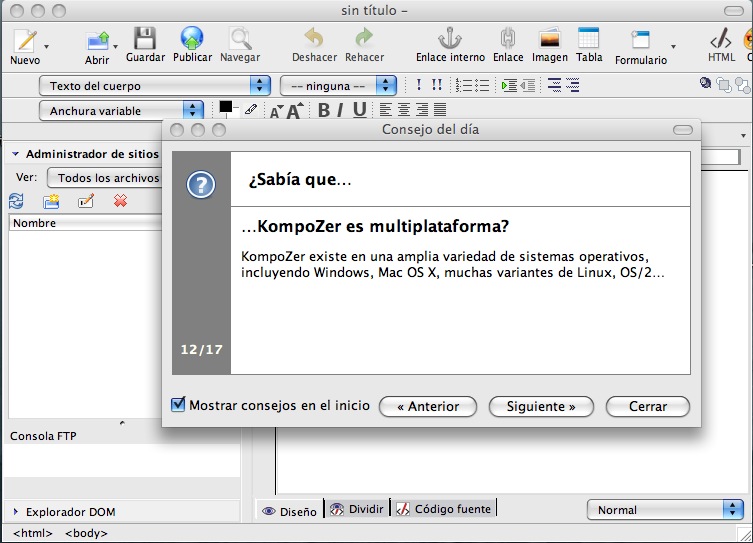Open the ninguna class dropdown
The width and height of the screenshot is (753, 543).
338,86
